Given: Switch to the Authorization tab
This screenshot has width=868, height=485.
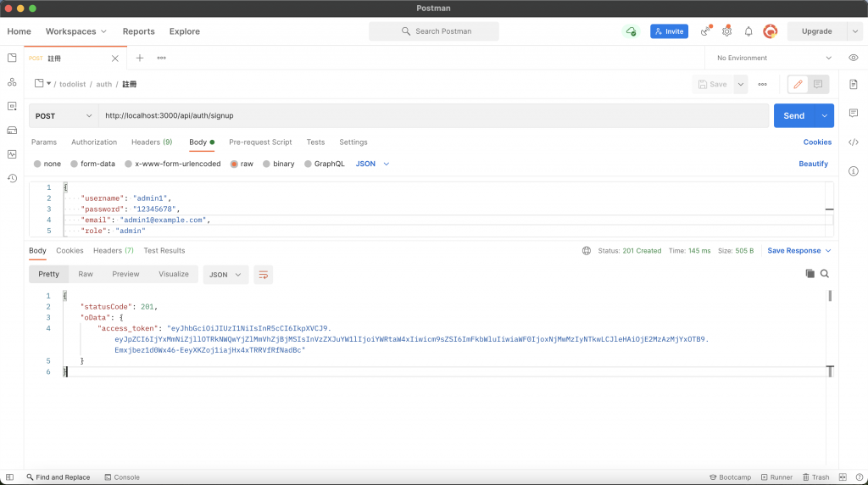Looking at the screenshot, I should pyautogui.click(x=94, y=142).
